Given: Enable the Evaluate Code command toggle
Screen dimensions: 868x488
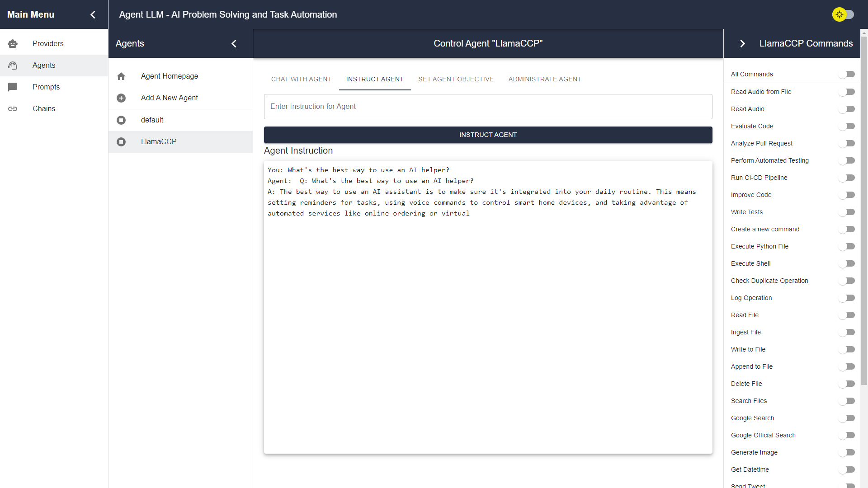Looking at the screenshot, I should 847,126.
